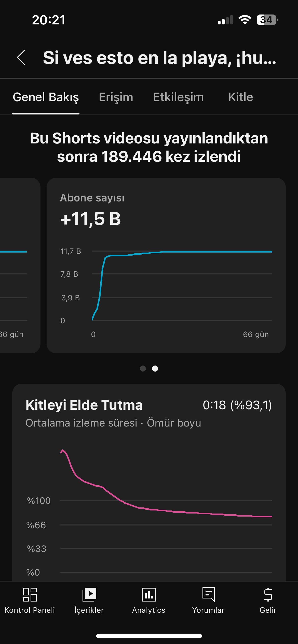The height and width of the screenshot is (644, 298).
Task: Tap the Abone sayısı card title
Action: click(92, 198)
